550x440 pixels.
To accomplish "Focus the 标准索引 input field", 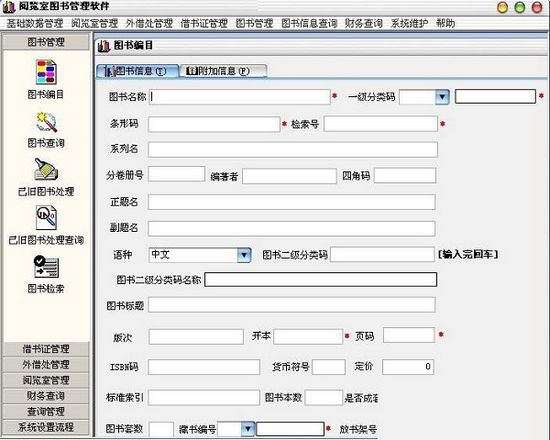I will pyautogui.click(x=204, y=398).
